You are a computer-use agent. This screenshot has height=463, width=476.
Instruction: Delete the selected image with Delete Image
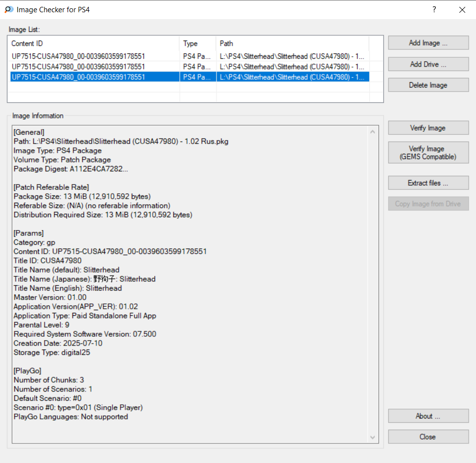click(428, 85)
